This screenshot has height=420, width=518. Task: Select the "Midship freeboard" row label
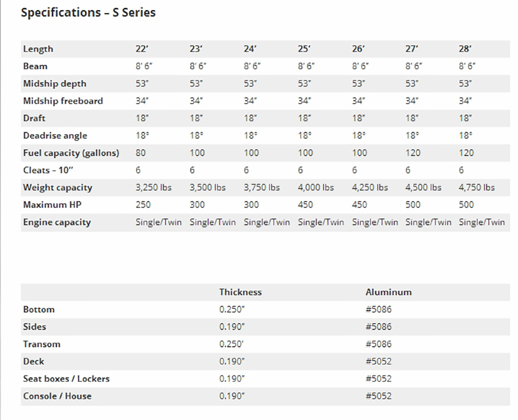[63, 101]
